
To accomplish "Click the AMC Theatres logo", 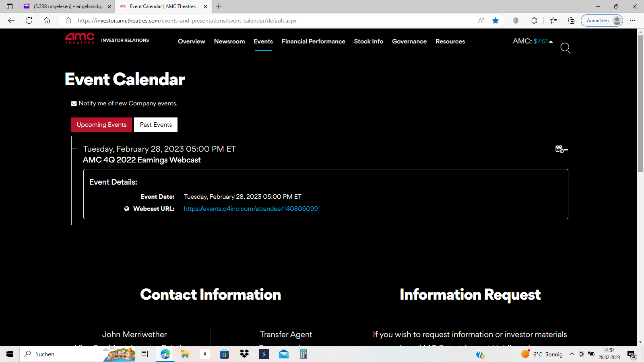I will [79, 39].
